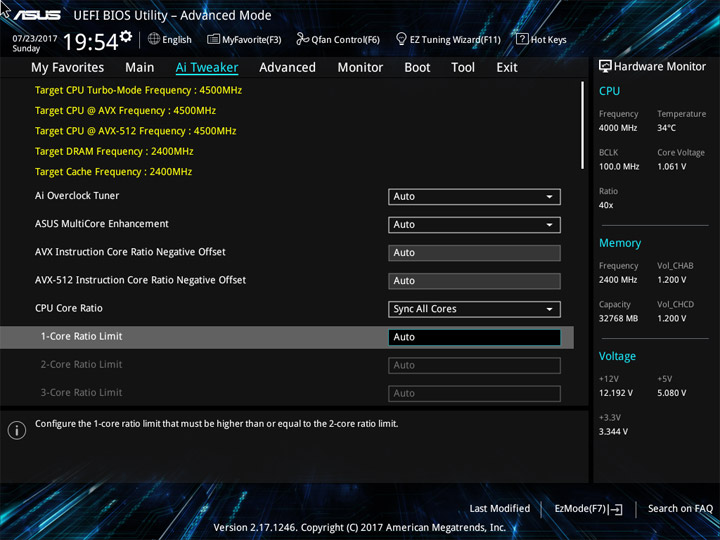Open Qfan Control(F6)
This screenshot has height=540, width=720.
click(x=338, y=39)
